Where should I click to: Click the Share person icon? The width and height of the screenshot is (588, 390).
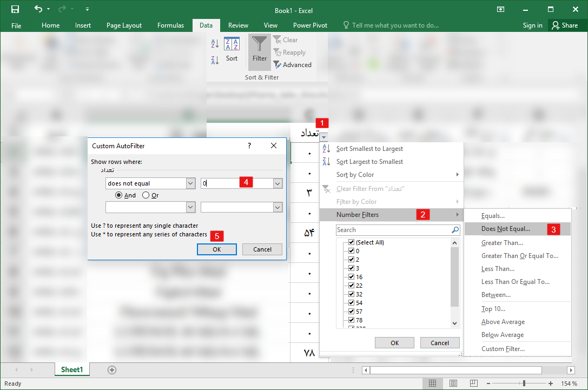tap(556, 25)
